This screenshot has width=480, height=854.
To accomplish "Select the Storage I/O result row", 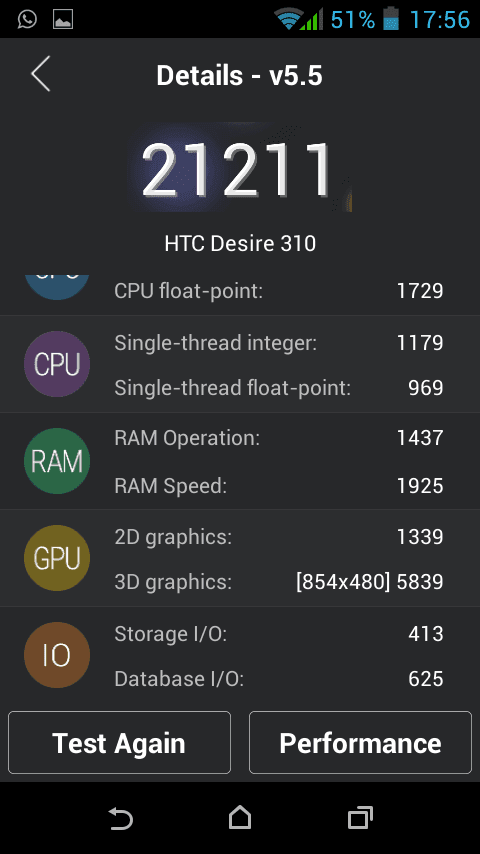I will [x=278, y=633].
